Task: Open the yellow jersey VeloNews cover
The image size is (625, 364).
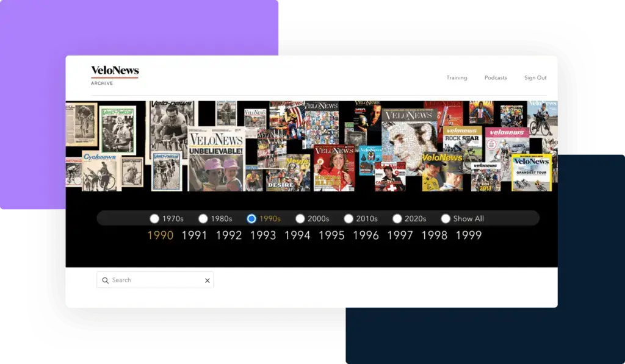Action: 443,172
